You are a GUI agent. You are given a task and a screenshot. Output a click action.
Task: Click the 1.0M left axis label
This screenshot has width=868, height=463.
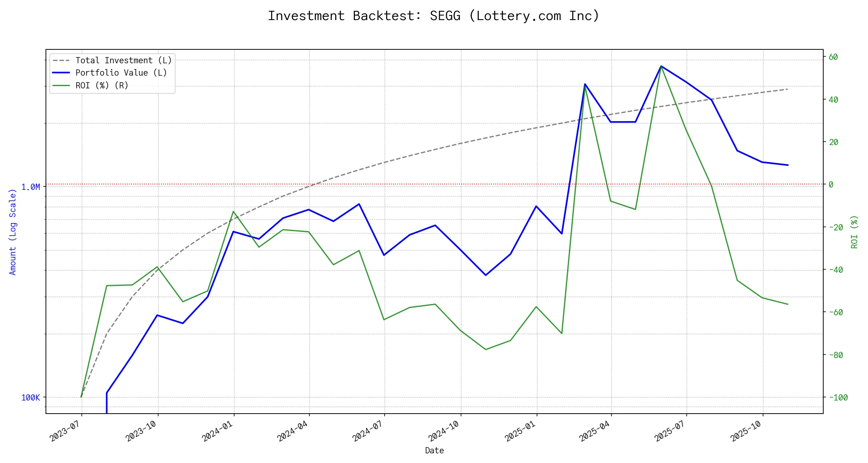click(x=30, y=187)
